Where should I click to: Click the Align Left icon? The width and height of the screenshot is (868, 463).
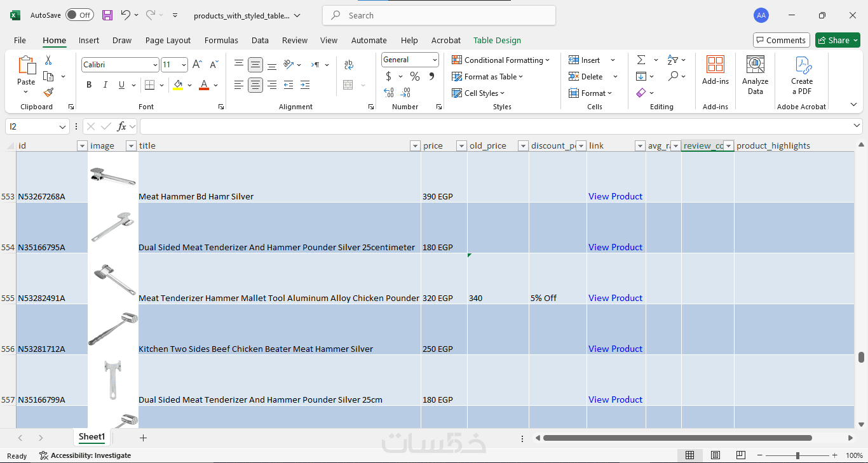point(239,85)
